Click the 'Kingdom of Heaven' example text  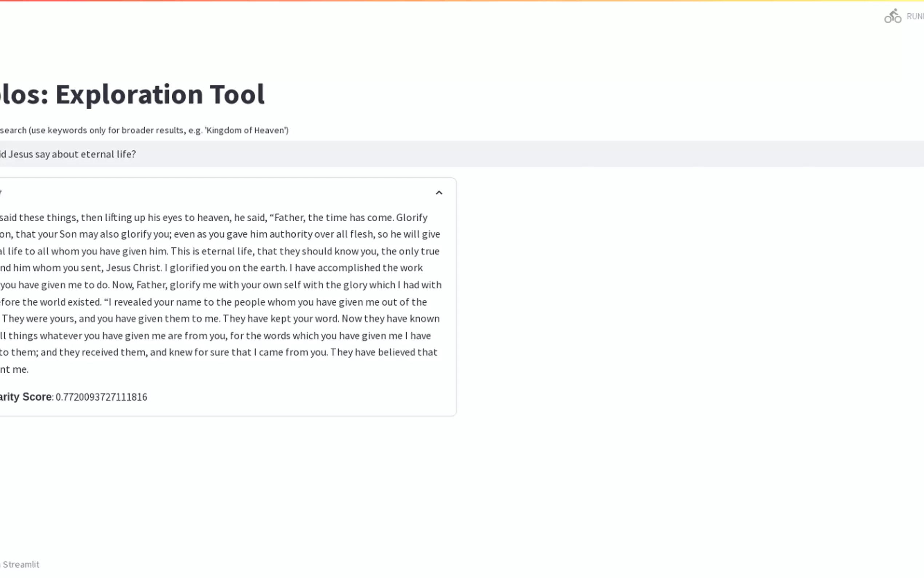click(x=246, y=130)
